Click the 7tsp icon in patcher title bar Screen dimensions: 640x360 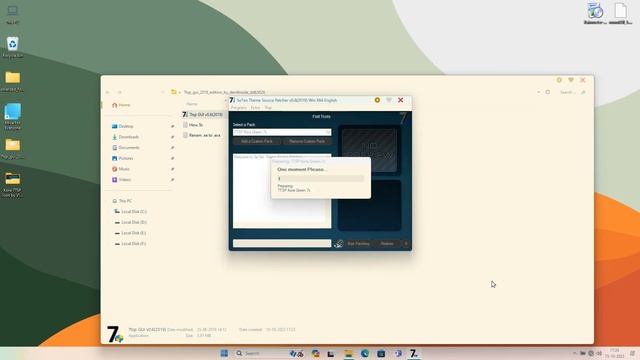tap(232, 100)
